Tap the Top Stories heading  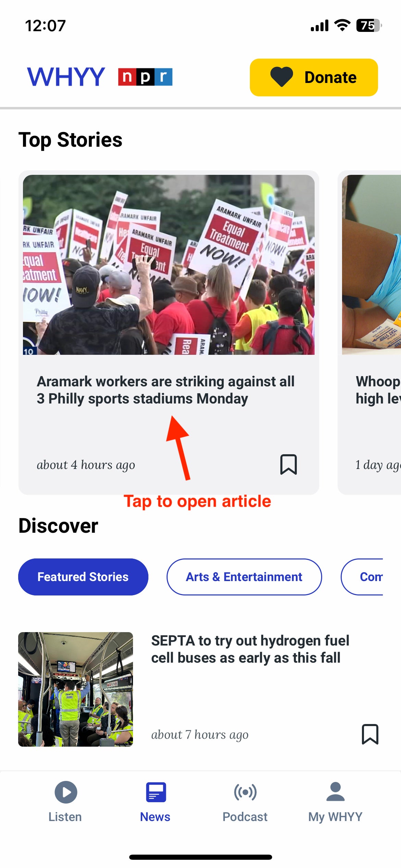click(x=70, y=140)
